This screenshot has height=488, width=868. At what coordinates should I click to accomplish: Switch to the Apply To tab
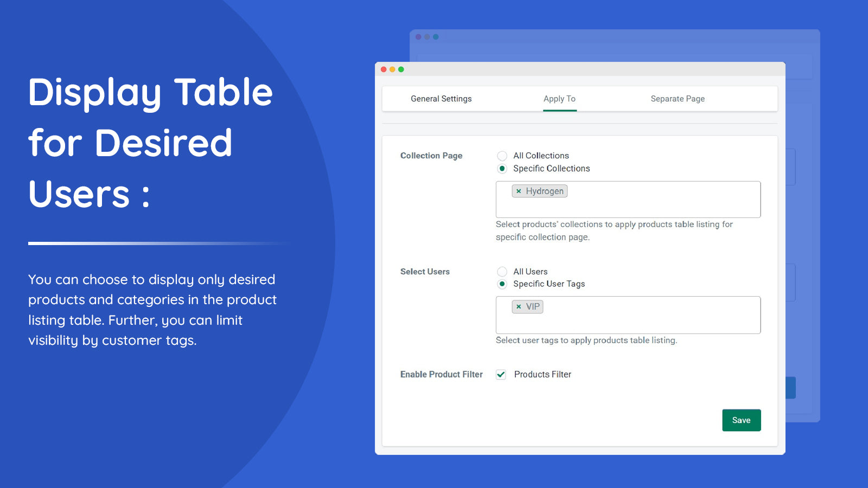(559, 99)
